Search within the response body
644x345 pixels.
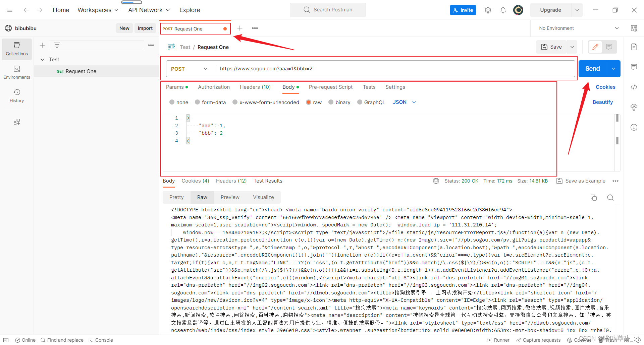pos(610,198)
